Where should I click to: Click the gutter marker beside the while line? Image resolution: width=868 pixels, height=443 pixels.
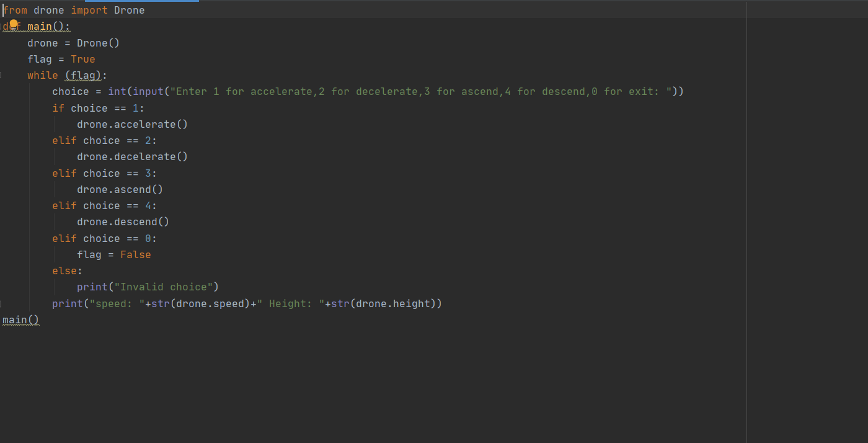coord(2,75)
